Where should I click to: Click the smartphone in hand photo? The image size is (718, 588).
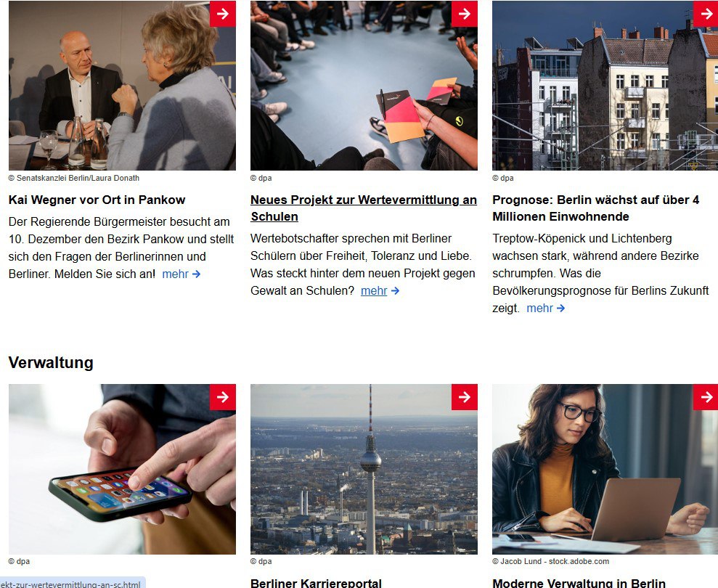point(122,470)
